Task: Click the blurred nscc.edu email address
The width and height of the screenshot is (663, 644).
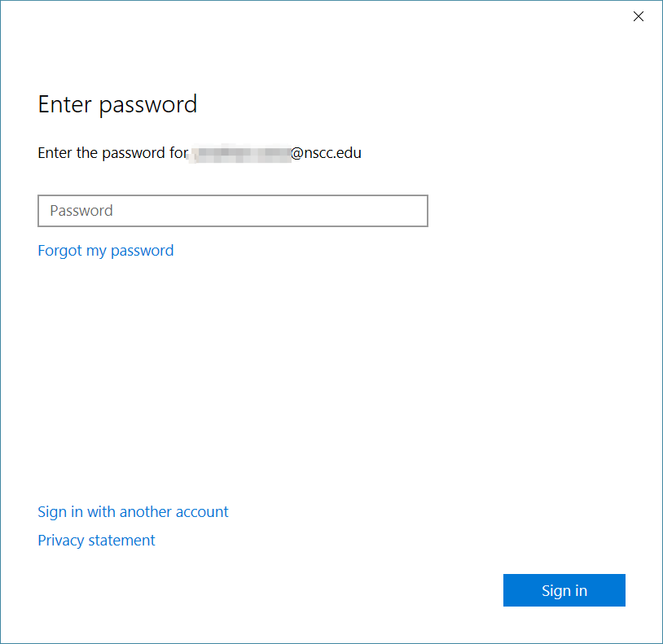Action: (275, 153)
